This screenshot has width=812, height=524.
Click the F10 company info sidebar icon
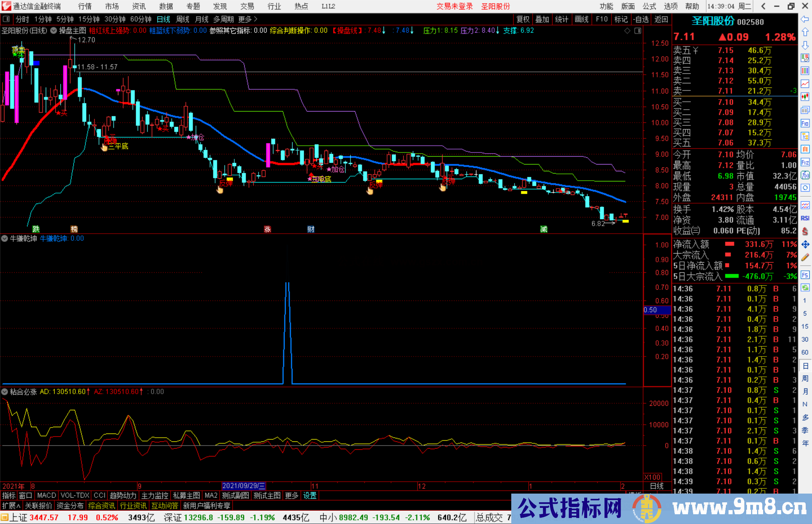805,123
